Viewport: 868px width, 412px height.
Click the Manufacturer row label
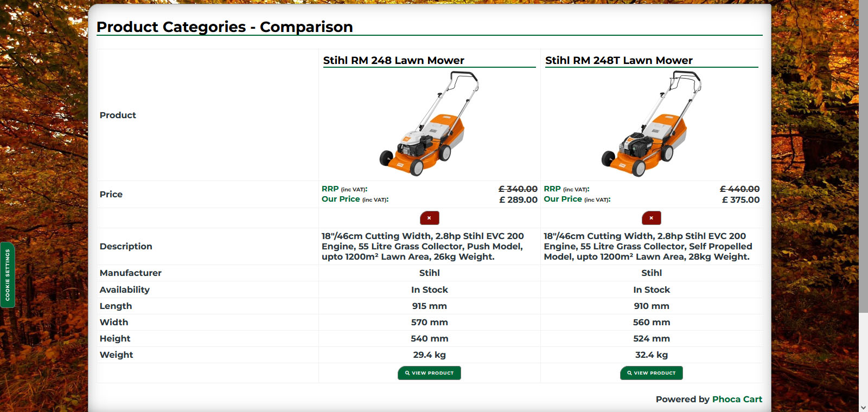(x=131, y=273)
